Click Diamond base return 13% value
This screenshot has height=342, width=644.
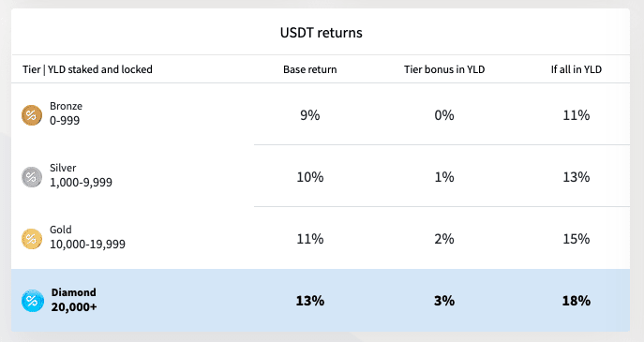(x=310, y=301)
